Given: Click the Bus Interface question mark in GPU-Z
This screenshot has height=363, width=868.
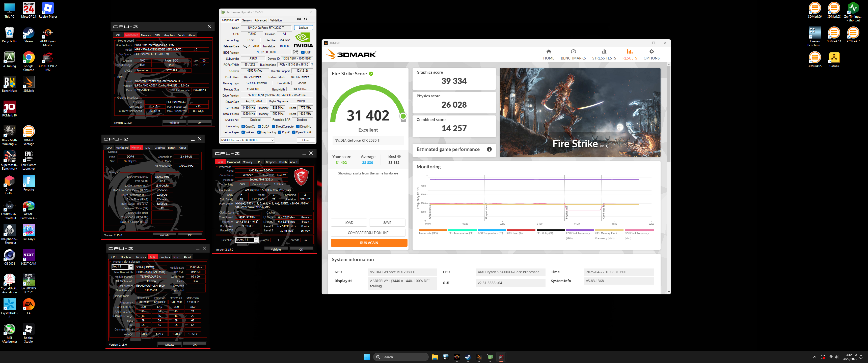Looking at the screenshot, I should (312, 65).
